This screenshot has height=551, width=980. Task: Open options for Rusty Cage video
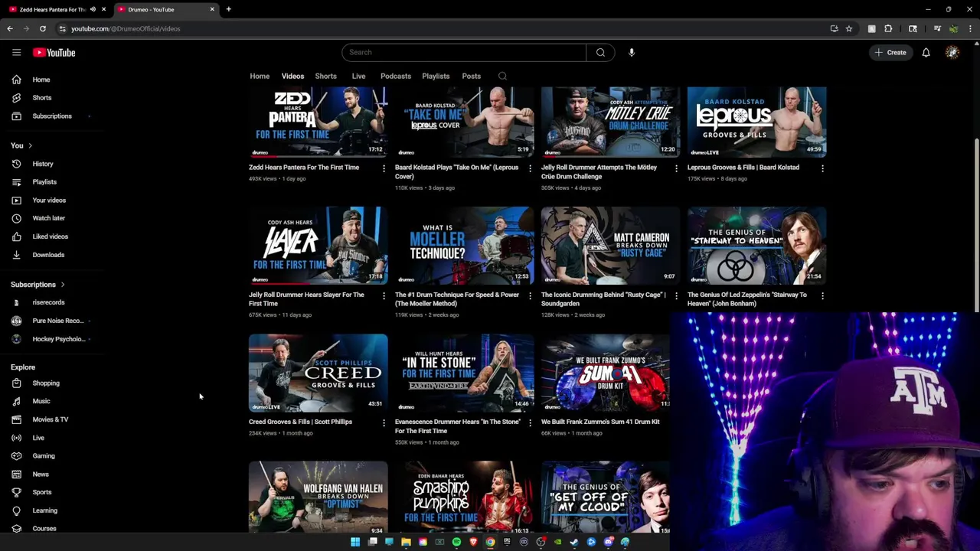point(676,295)
